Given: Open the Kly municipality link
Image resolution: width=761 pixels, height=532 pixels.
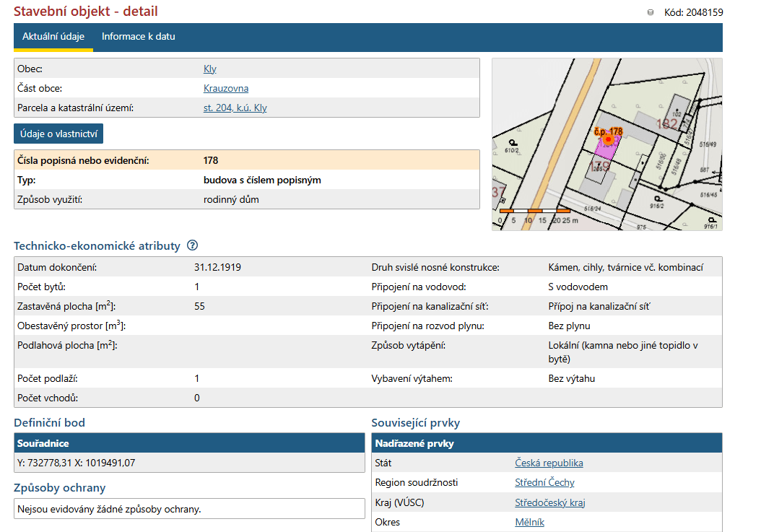Looking at the screenshot, I should 209,69.
